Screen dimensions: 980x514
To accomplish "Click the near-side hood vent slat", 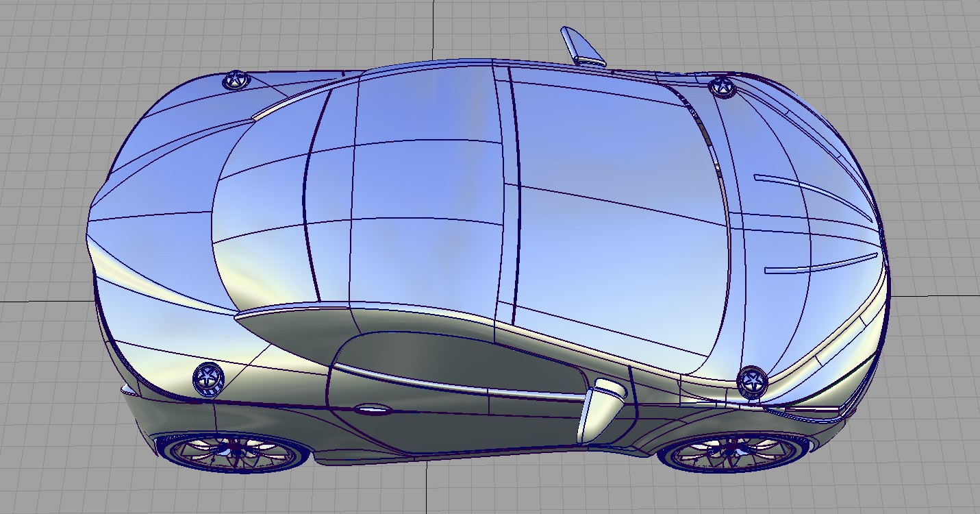I will click(x=822, y=265).
